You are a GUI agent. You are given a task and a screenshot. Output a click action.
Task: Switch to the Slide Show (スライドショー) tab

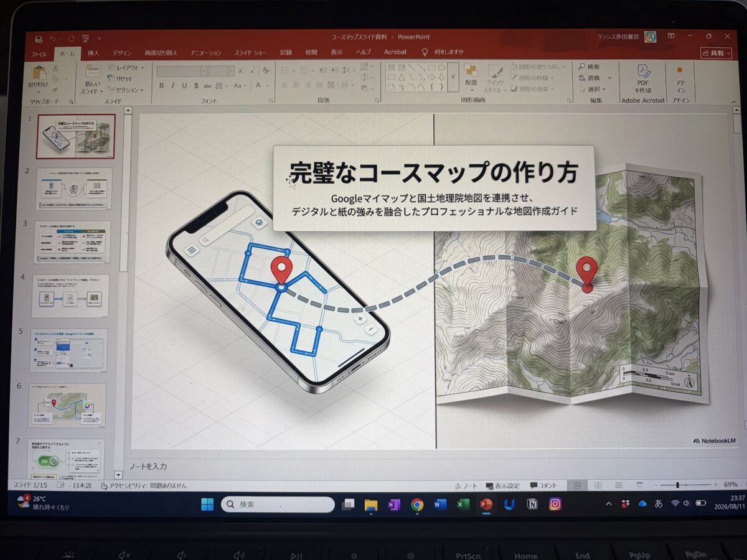pos(251,53)
